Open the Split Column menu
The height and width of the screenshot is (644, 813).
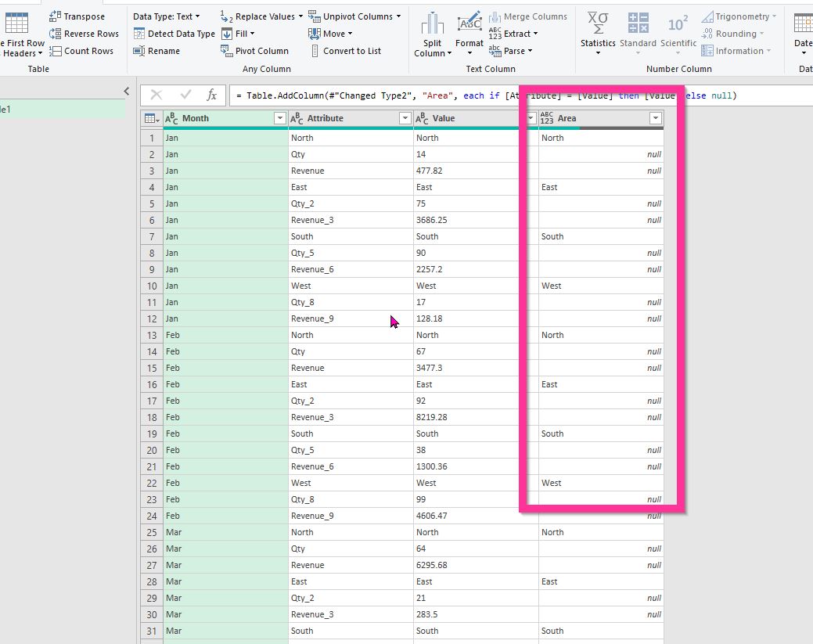(432, 38)
